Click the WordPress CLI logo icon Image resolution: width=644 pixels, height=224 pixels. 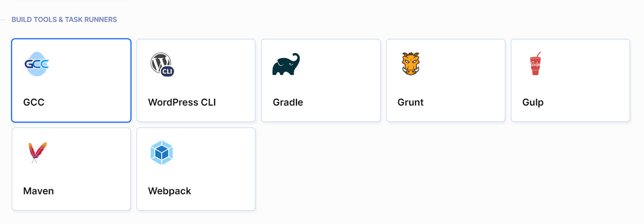[162, 64]
